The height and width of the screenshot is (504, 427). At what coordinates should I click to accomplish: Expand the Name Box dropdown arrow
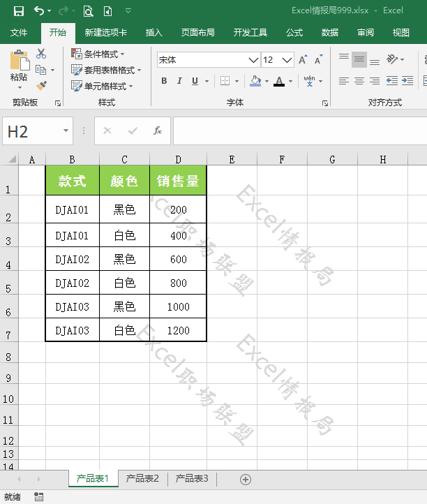66,131
